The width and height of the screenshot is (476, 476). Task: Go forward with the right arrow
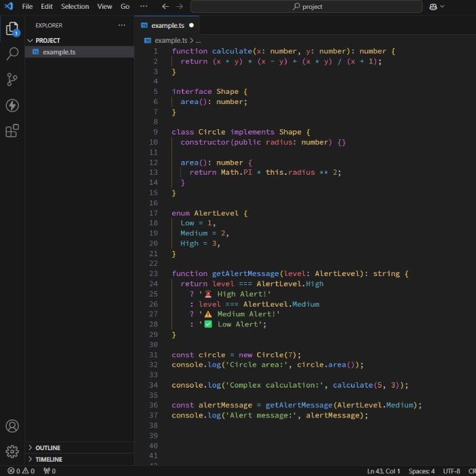coord(180,6)
